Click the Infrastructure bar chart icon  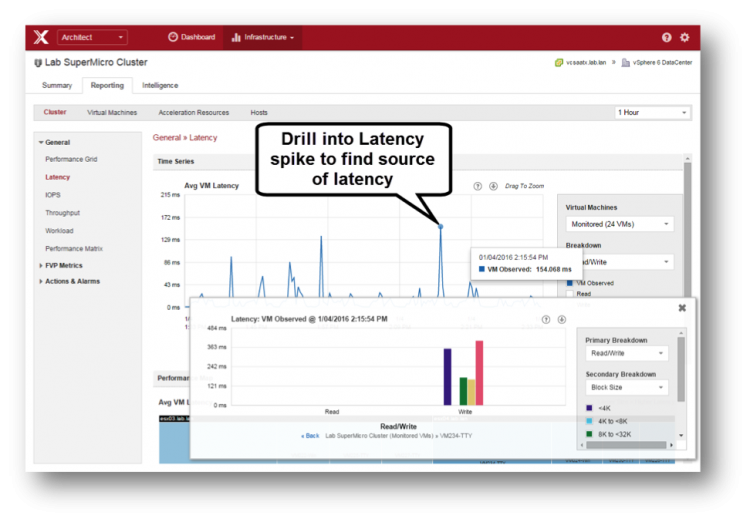tap(236, 37)
